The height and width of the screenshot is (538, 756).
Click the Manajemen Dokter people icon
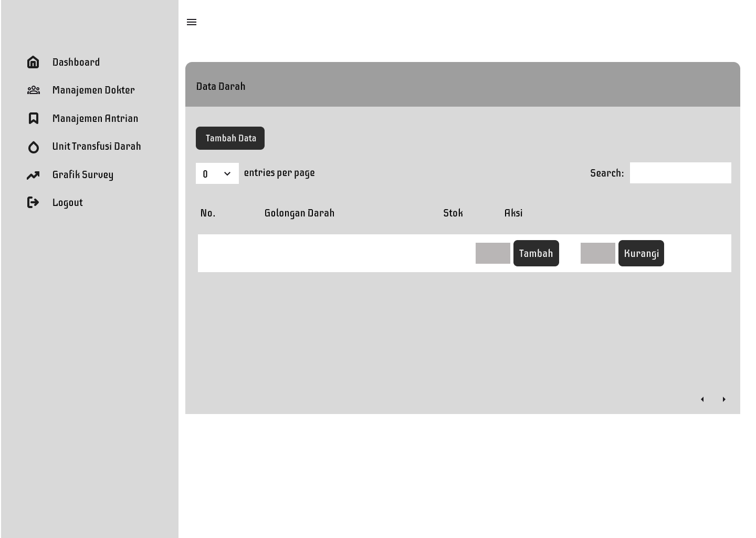point(33,90)
